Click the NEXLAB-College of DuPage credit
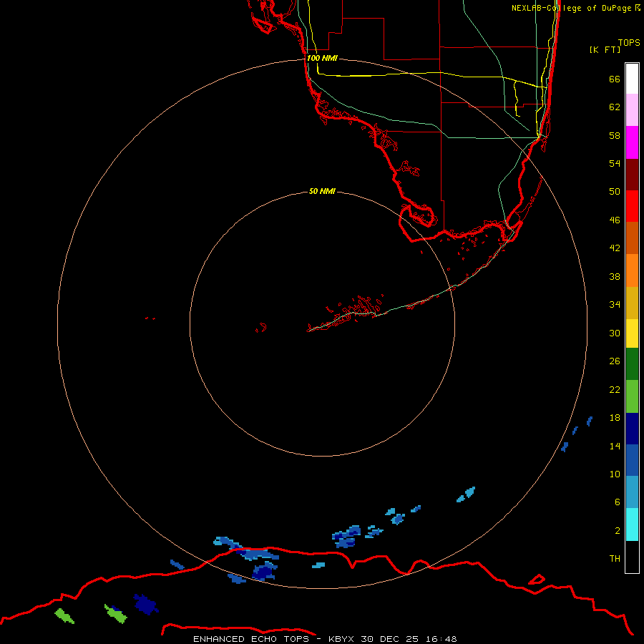The height and width of the screenshot is (644, 644). [576, 8]
